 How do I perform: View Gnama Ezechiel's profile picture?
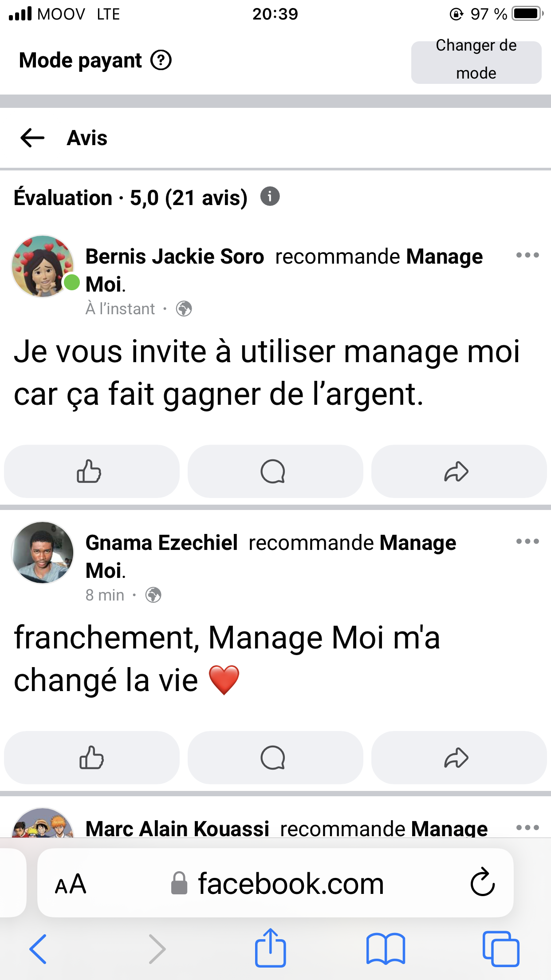(43, 553)
